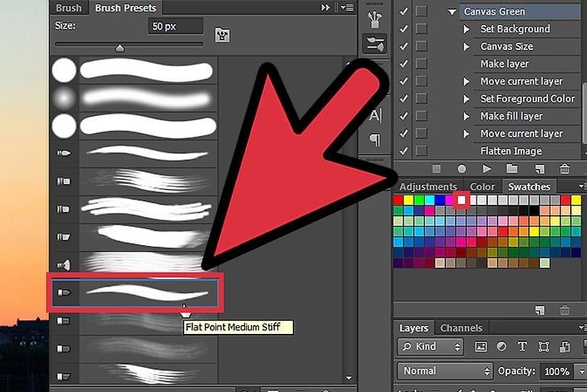
Task: Switch to the Channels tab
Action: 461,328
